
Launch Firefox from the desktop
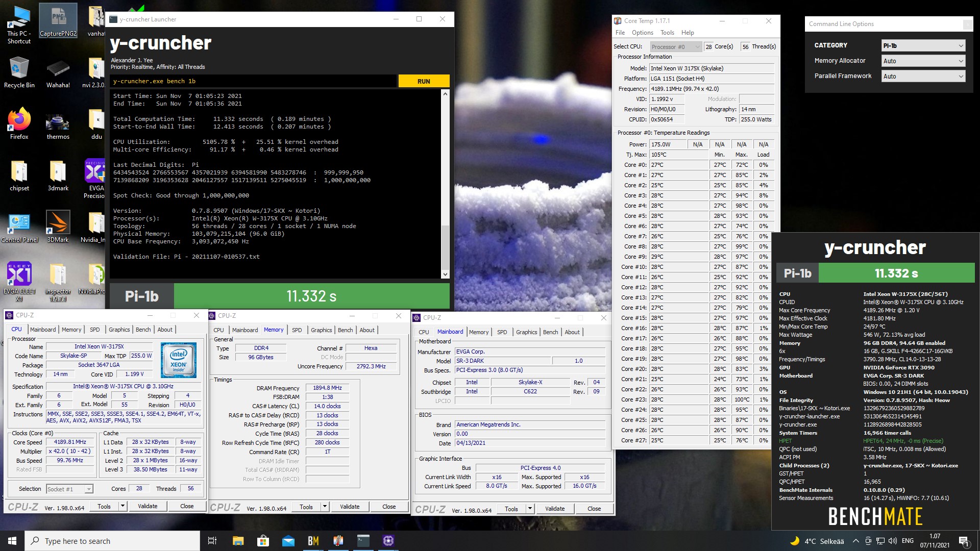click(x=19, y=123)
